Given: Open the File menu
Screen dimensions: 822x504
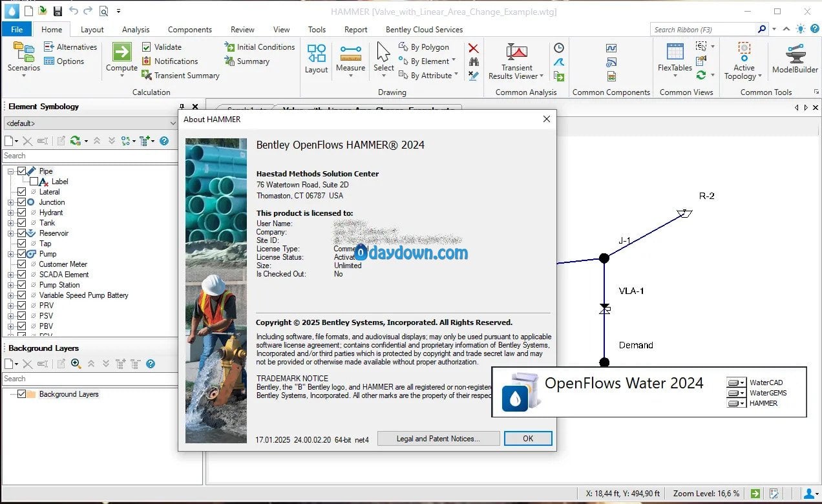Looking at the screenshot, I should click(x=17, y=30).
